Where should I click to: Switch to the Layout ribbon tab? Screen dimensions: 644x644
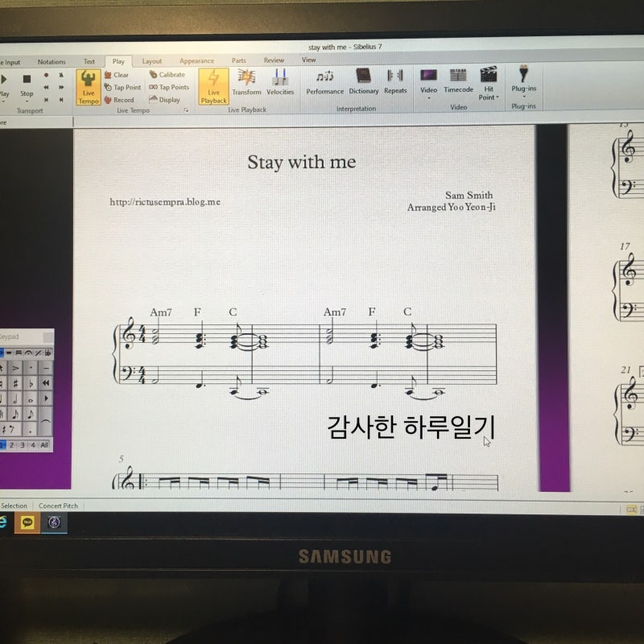(x=152, y=61)
